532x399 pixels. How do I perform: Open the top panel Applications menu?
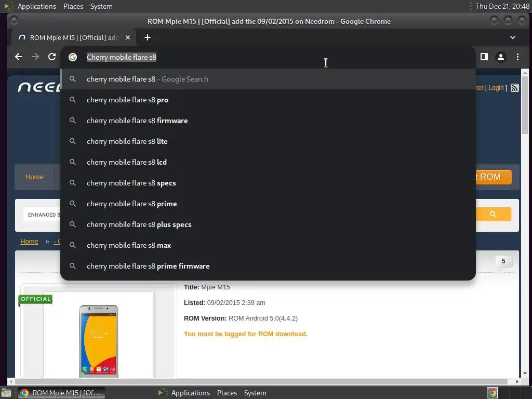[37, 6]
